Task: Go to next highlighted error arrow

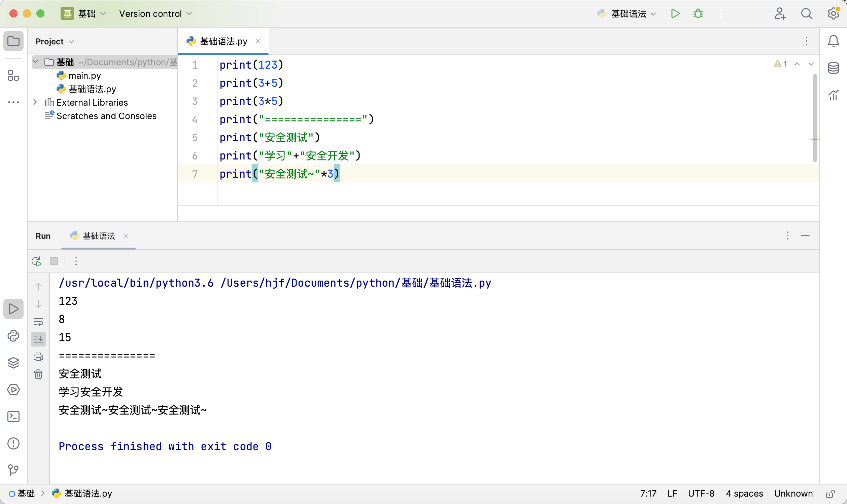Action: click(811, 64)
